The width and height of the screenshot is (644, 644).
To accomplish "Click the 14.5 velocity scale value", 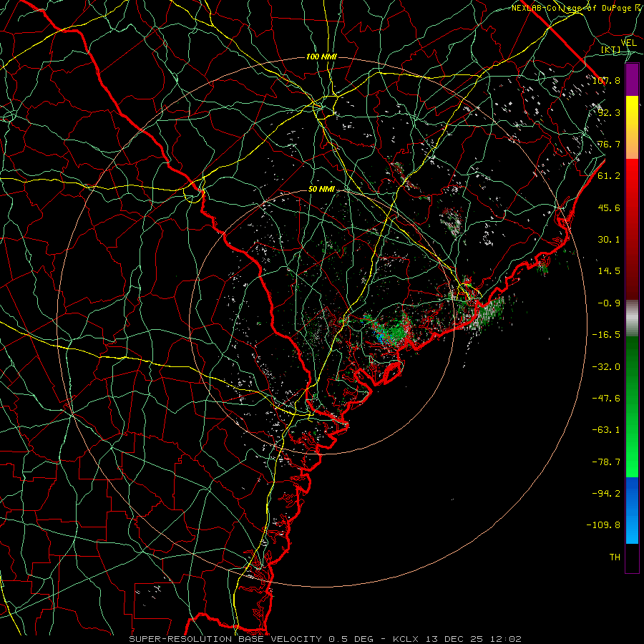I will 609,271.
